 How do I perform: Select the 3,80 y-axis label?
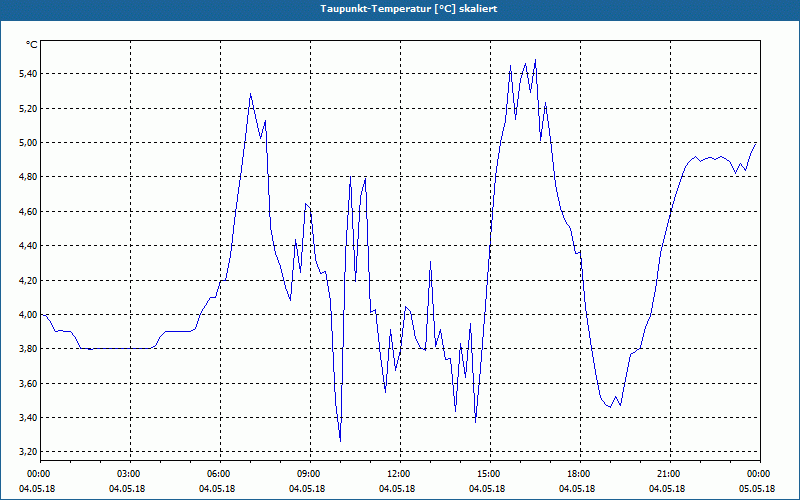28,349
